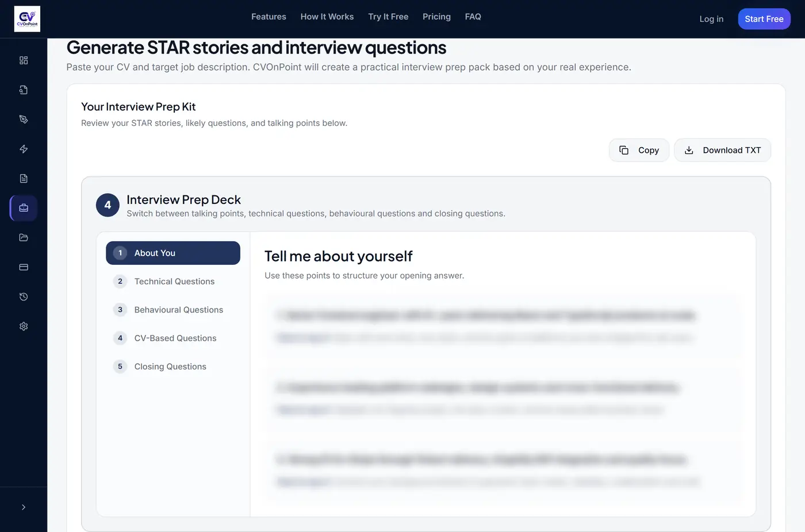Switch to CV-Based Questions tab
805x532 pixels.
[173, 338]
